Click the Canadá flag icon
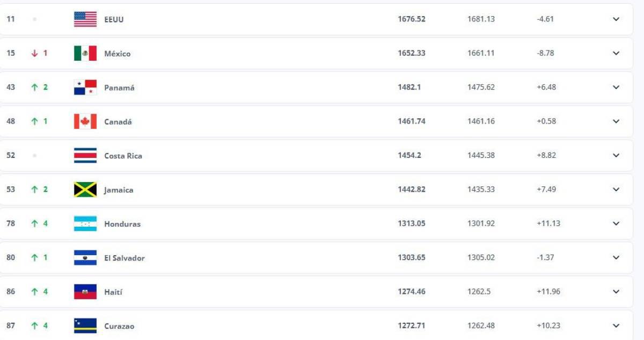644x340 pixels. [x=83, y=121]
